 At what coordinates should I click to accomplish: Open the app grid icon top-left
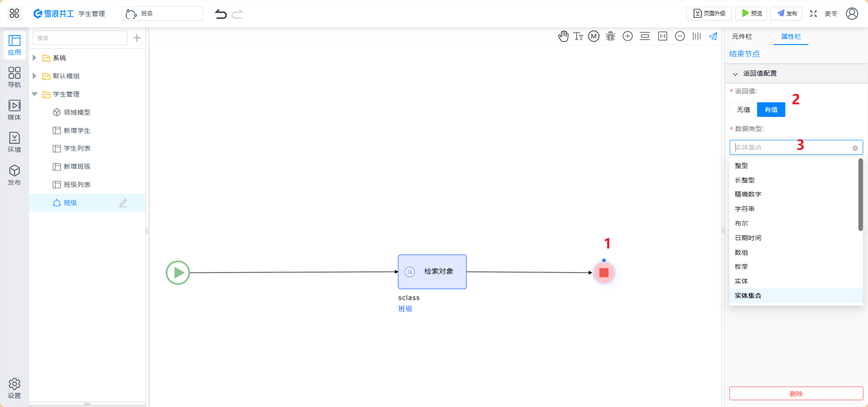click(14, 13)
